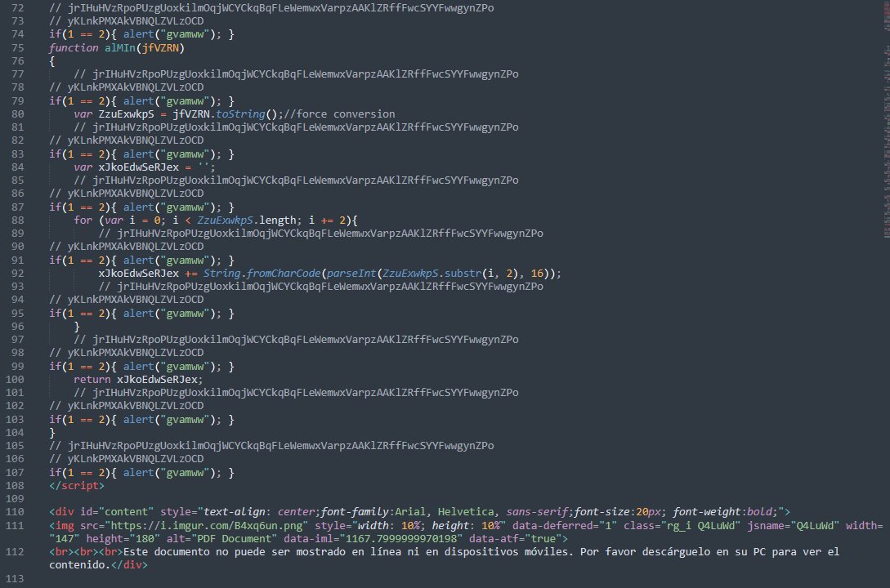Click the imgur image URL in img src
Viewport: 890px width, 588px height.
click(x=206, y=526)
